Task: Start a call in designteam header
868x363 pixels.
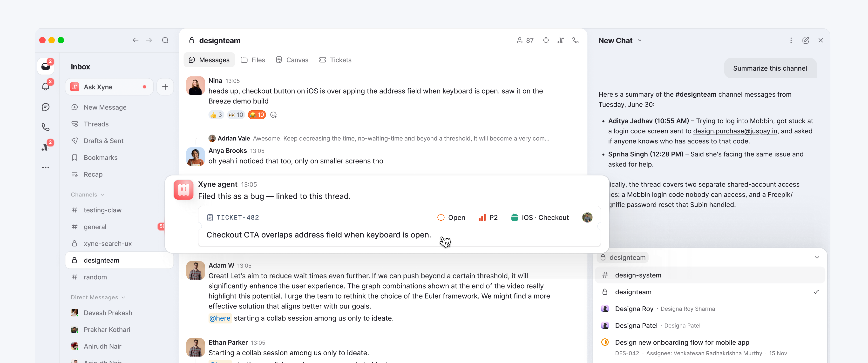Action: [576, 40]
